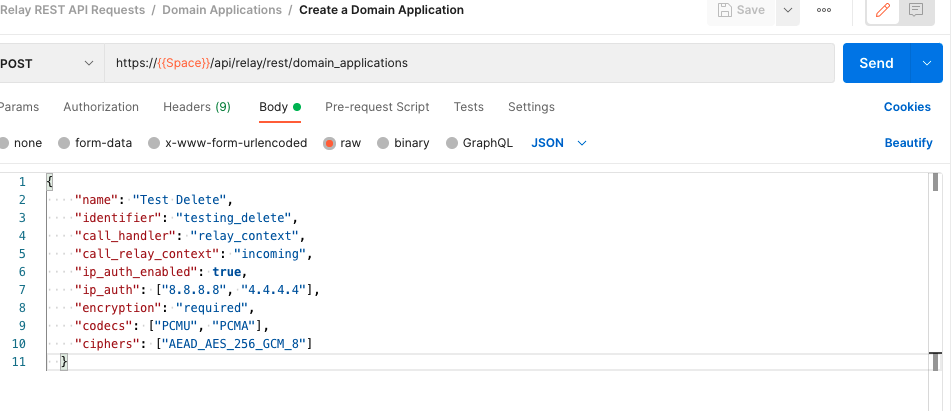
Task: Send the POST request
Action: pos(876,63)
